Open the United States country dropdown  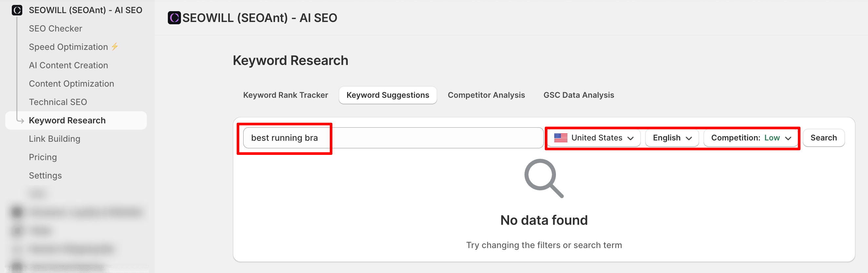594,138
